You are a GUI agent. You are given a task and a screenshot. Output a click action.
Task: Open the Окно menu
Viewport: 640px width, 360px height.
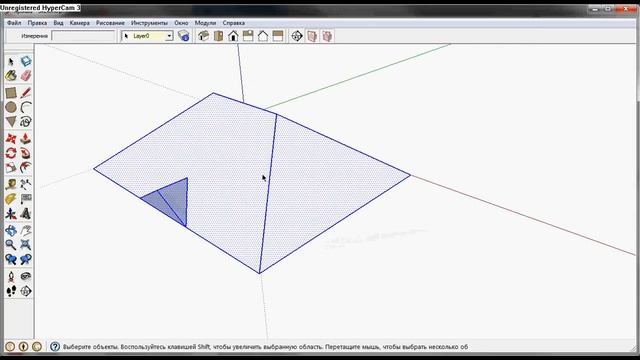point(181,23)
